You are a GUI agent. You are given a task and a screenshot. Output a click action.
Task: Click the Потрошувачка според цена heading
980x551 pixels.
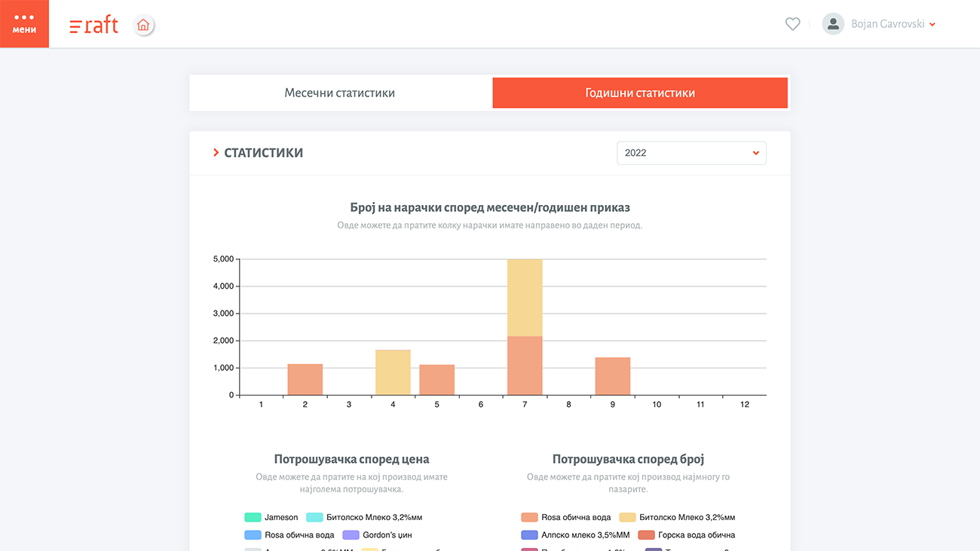352,459
